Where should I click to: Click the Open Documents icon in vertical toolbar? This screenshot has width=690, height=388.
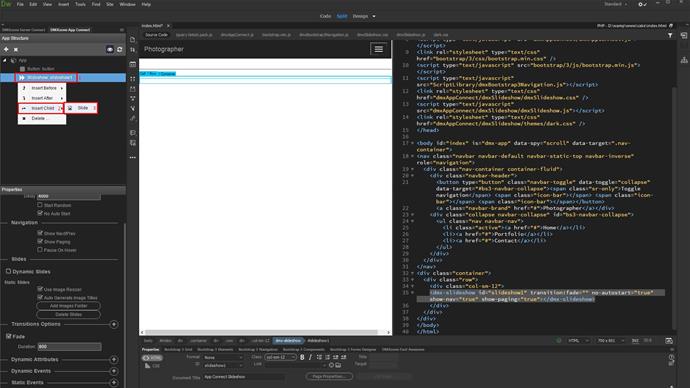pos(132,40)
